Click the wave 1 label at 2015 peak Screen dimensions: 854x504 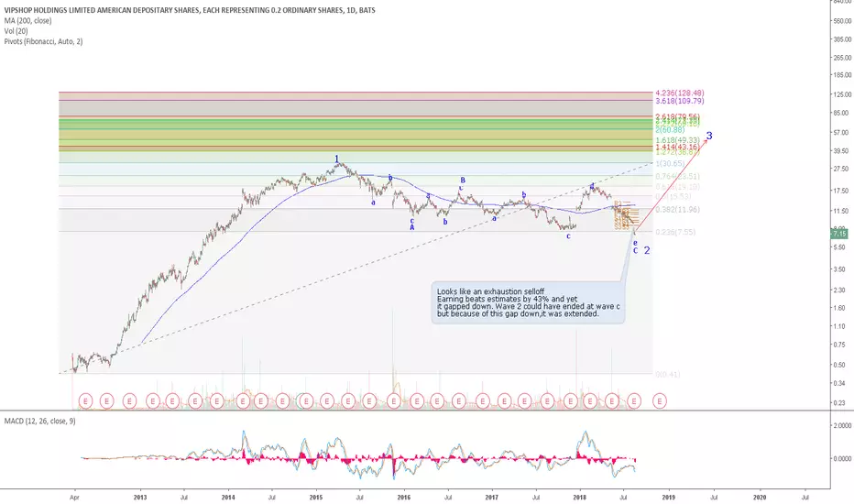click(x=336, y=159)
